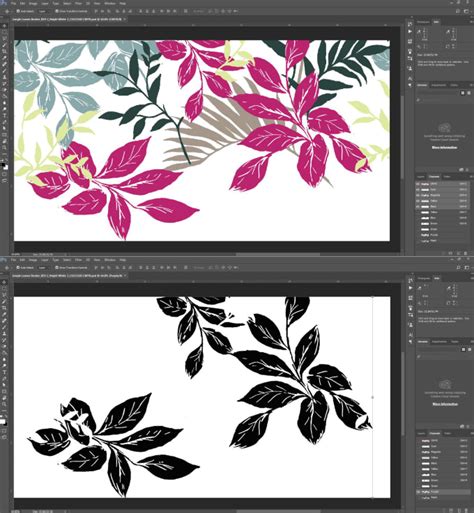Open Filter menu in top window
The image size is (474, 513).
78,3
